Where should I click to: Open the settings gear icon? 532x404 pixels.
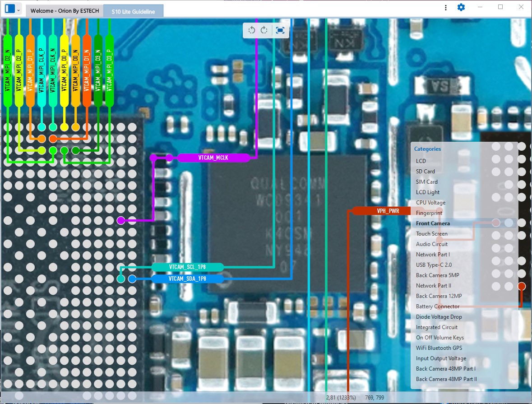coord(461,7)
